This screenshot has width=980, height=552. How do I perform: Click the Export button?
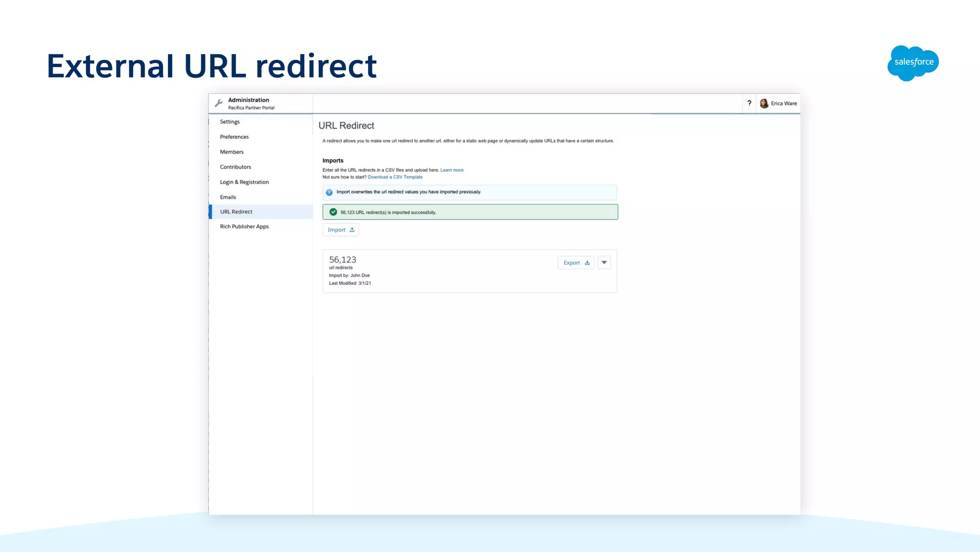[576, 262]
